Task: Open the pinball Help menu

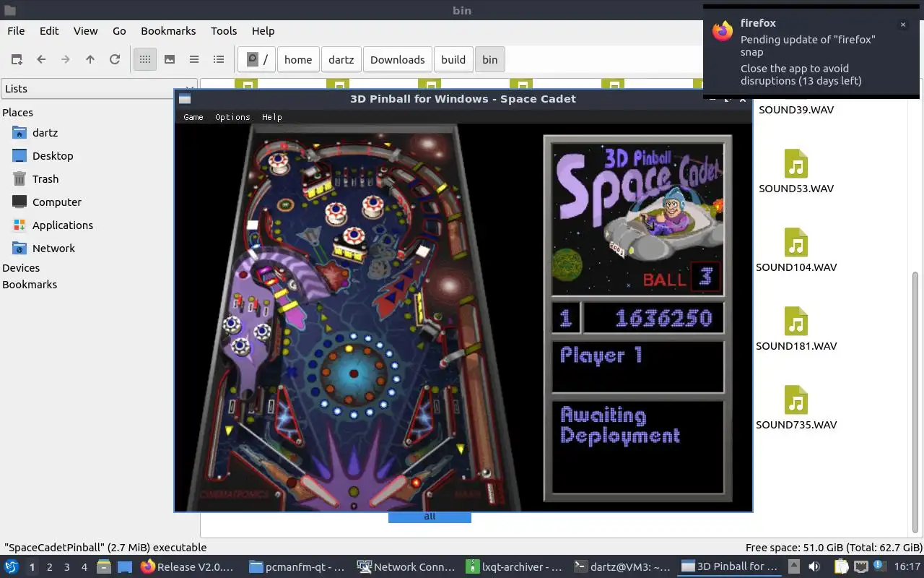Action: click(x=271, y=117)
